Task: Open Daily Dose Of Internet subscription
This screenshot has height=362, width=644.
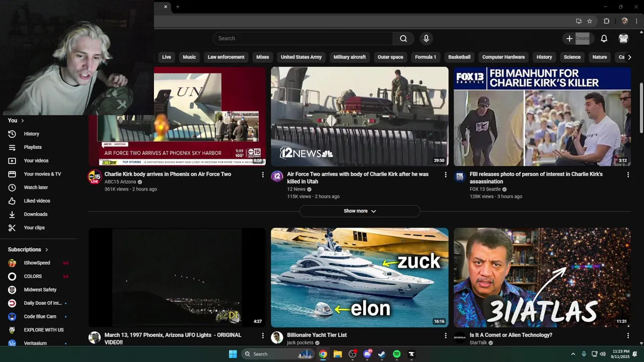Action: click(x=43, y=303)
